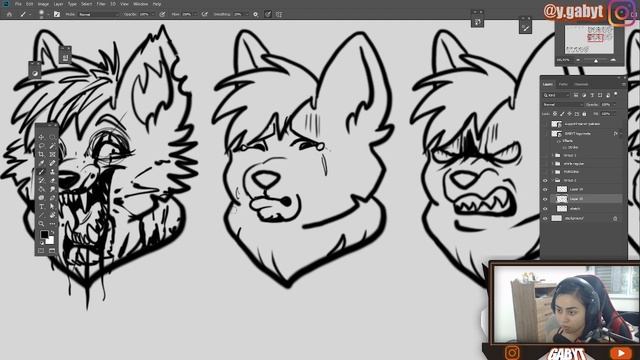Swap foreground and background colors
Screen dimensions: 640x360
click(52, 233)
